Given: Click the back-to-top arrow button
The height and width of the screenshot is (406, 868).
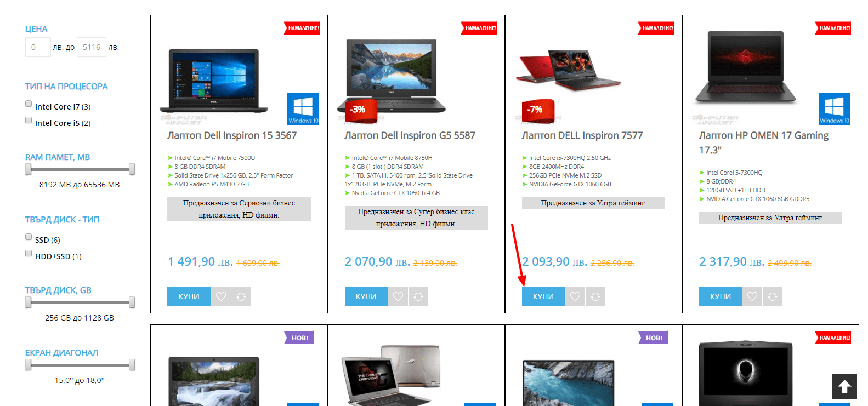Looking at the screenshot, I should click(844, 387).
